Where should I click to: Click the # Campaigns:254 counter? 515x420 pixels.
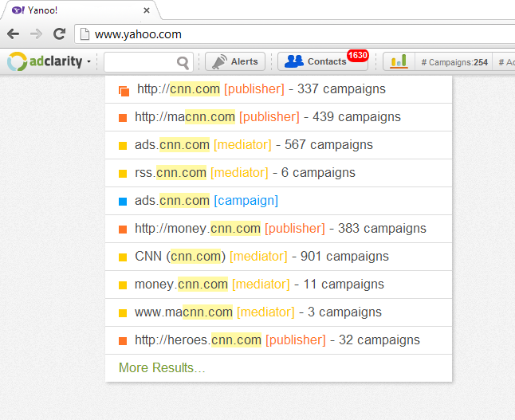pos(454,62)
